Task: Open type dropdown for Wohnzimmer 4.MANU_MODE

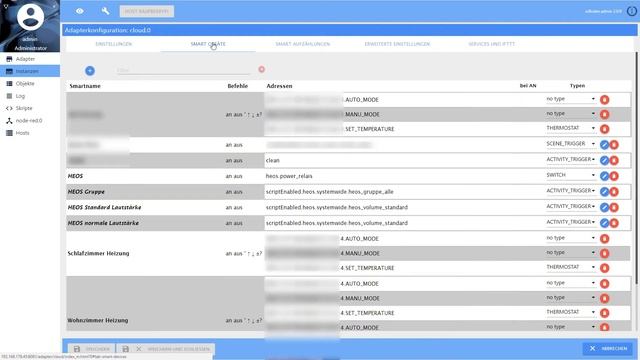Action: click(571, 298)
